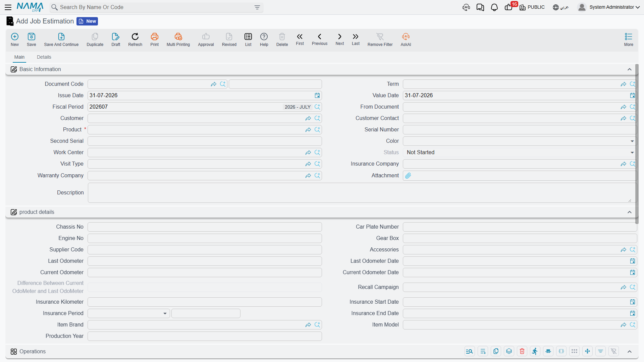This screenshot has width=644, height=362.
Task: Collapse the product details section
Action: coord(630,212)
